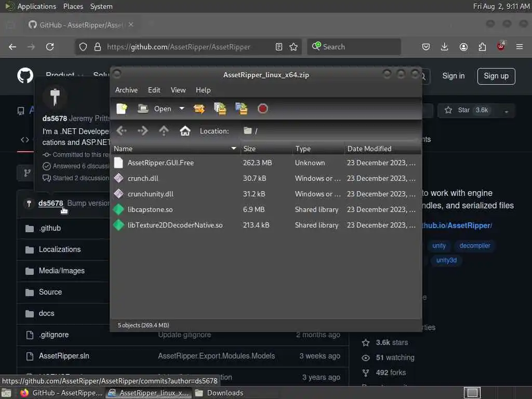This screenshot has height=399, width=532.
Task: Click the Extract files toolbar icon
Action: (x=199, y=109)
